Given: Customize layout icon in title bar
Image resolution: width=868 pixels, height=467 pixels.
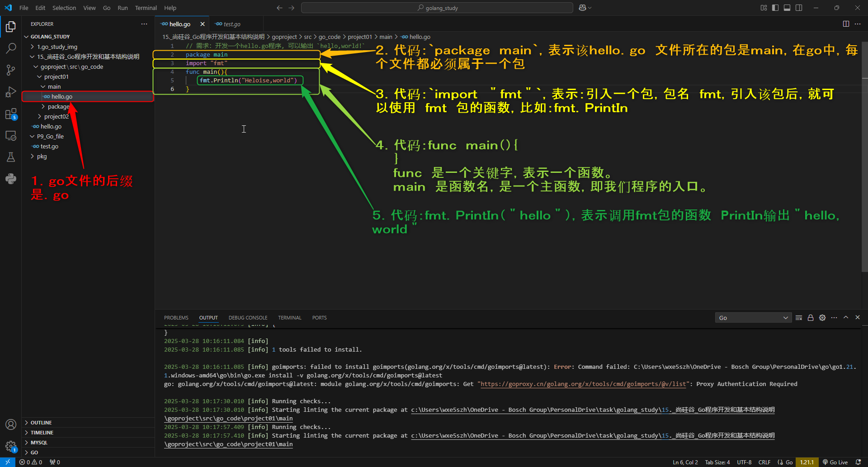Looking at the screenshot, I should 764,8.
